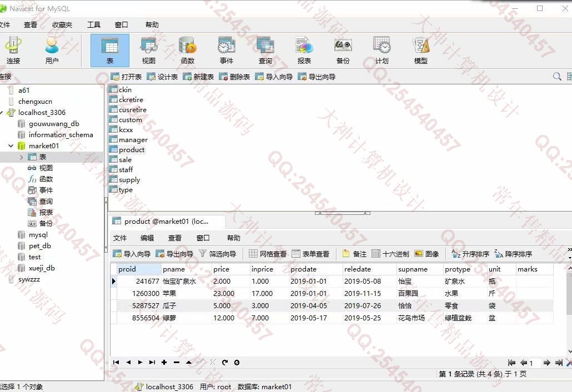
Task: Sort ascending with 升序排序
Action: click(470, 254)
